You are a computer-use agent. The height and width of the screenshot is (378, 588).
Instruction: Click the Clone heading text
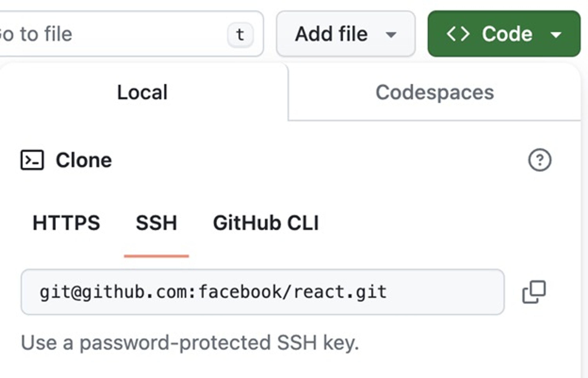pos(84,160)
